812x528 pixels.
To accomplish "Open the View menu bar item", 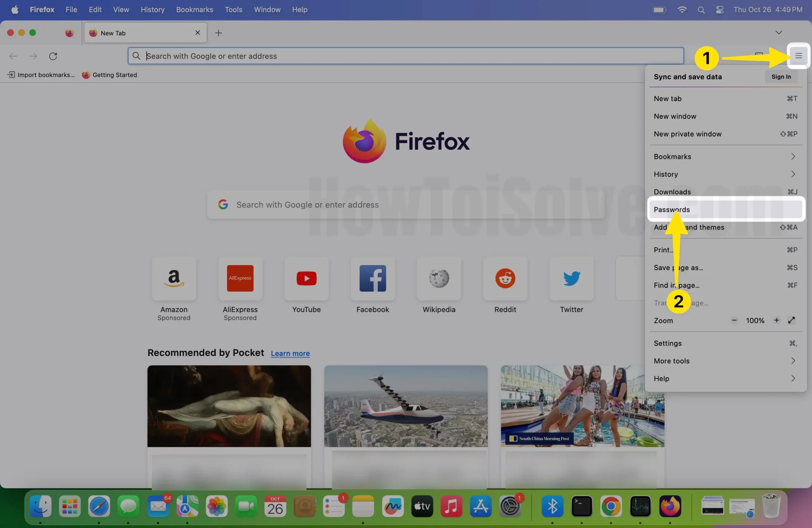I will (x=121, y=10).
